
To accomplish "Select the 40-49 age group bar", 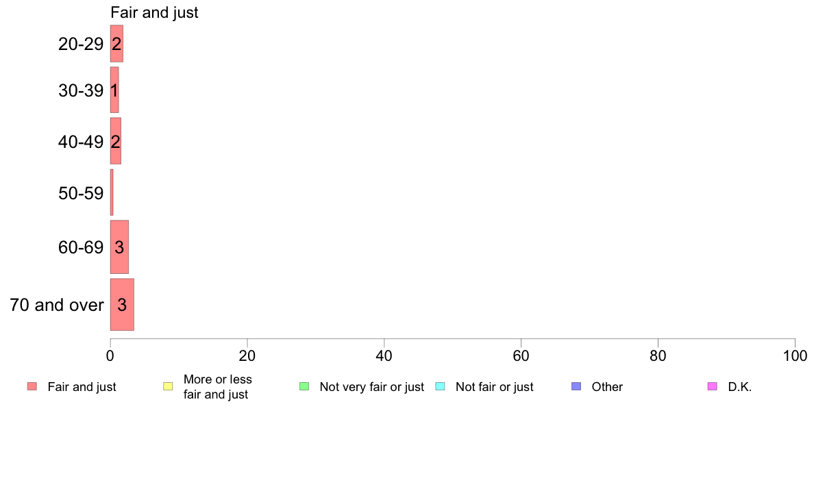I will coord(116,141).
